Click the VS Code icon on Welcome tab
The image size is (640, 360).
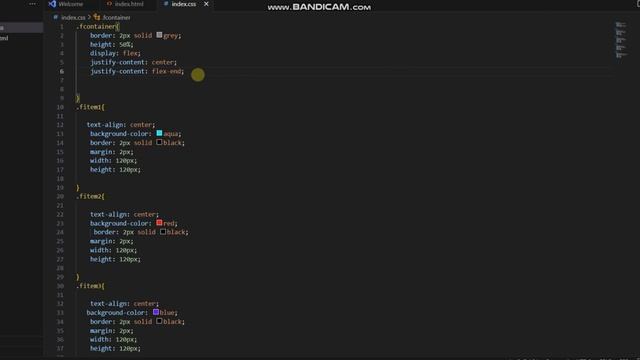[x=52, y=4]
